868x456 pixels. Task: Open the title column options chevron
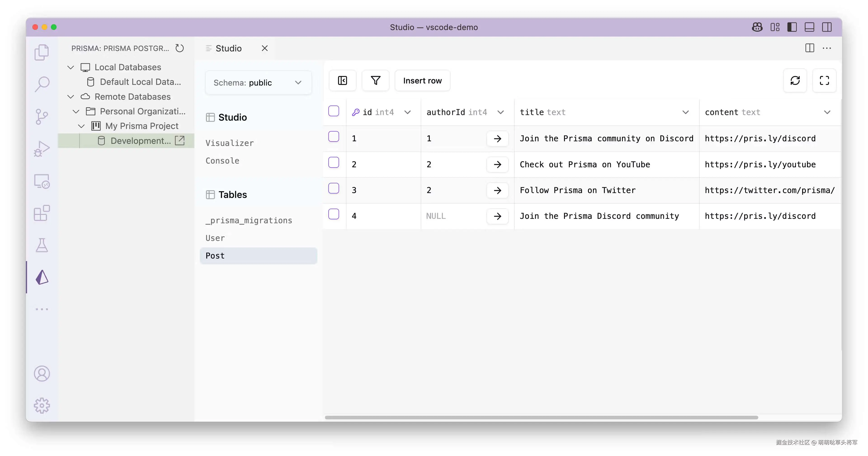pyautogui.click(x=685, y=112)
